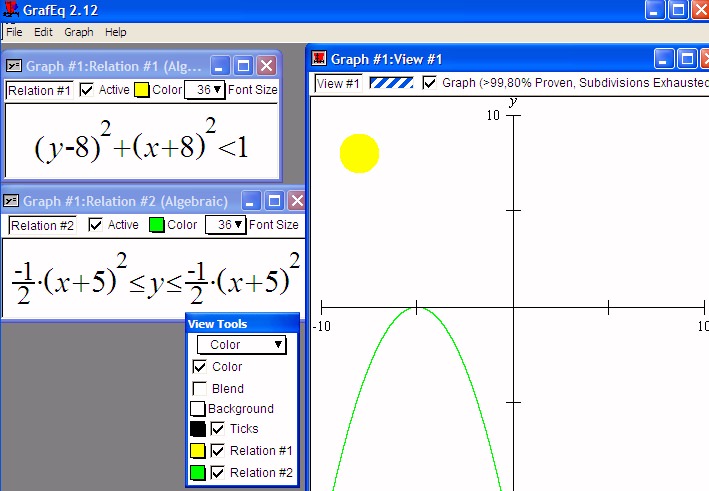Click yellow Relation #1 swatch in View Tools
The width and height of the screenshot is (709, 491).
coord(198,450)
